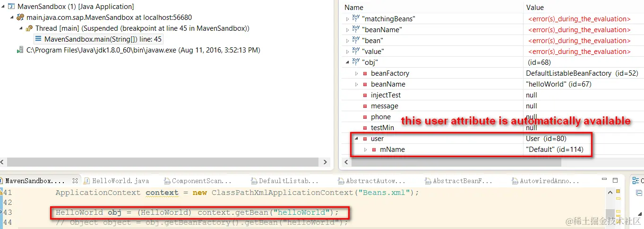
Task: Collapse the Thread [main] node
Action: coord(21,28)
